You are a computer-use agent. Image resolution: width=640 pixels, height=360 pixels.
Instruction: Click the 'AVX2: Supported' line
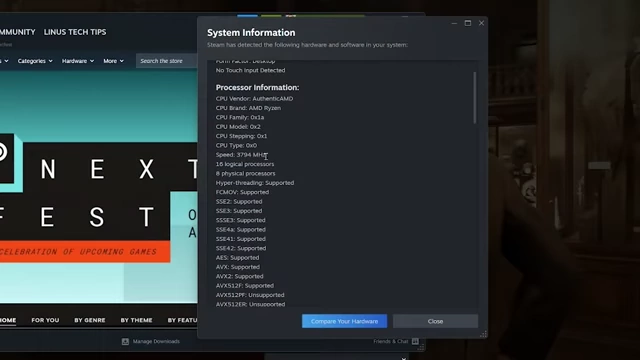pos(239,277)
